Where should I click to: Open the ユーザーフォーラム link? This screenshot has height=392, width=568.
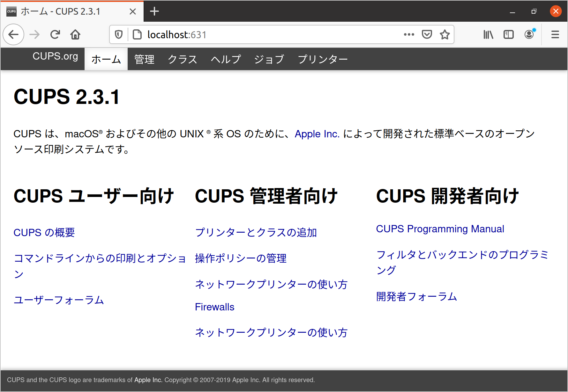[59, 300]
